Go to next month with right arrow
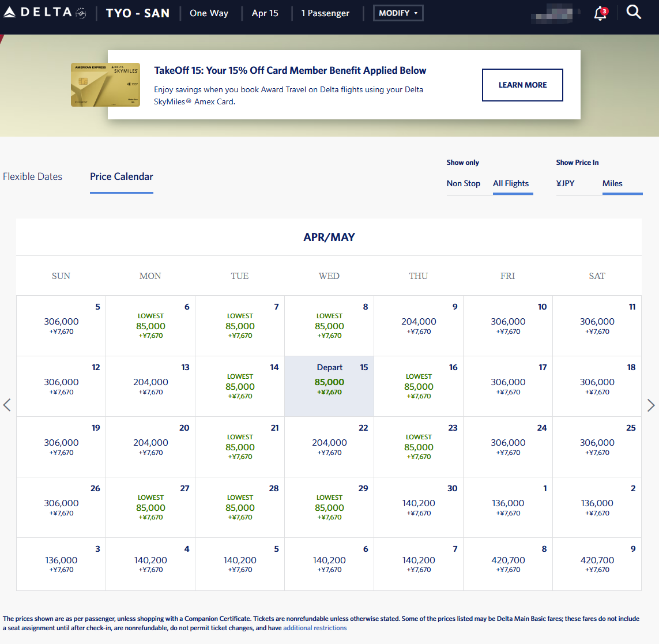Image resolution: width=659 pixels, height=644 pixels. click(x=650, y=405)
